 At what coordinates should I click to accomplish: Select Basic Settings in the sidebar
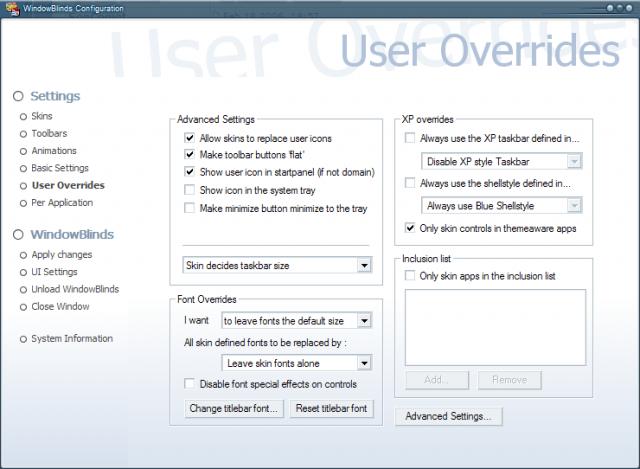coord(60,168)
